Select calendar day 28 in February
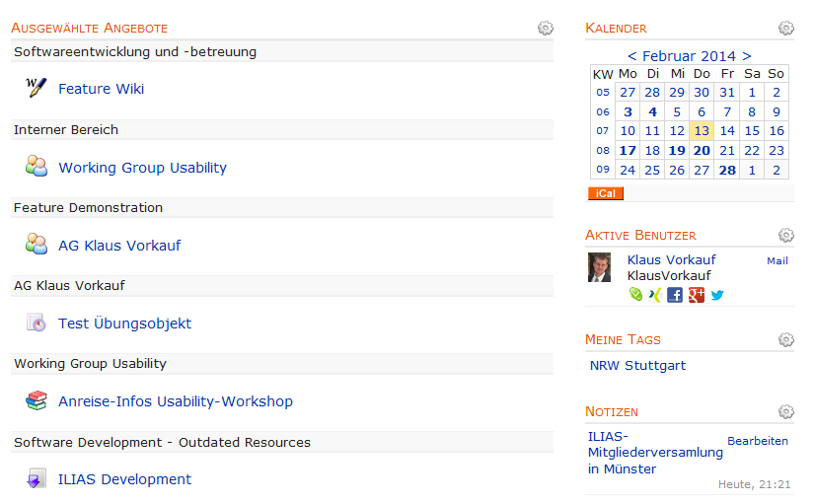Image resolution: width=814 pixels, height=504 pixels. click(727, 171)
